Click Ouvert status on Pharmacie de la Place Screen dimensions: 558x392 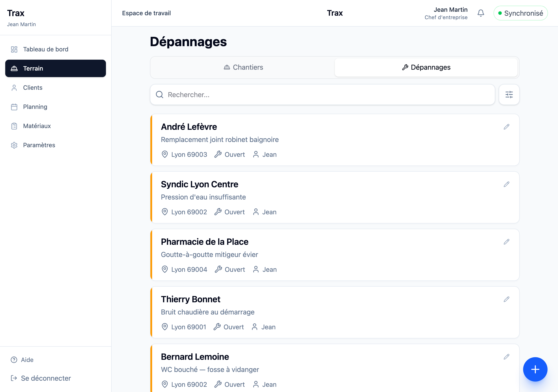[235, 269]
